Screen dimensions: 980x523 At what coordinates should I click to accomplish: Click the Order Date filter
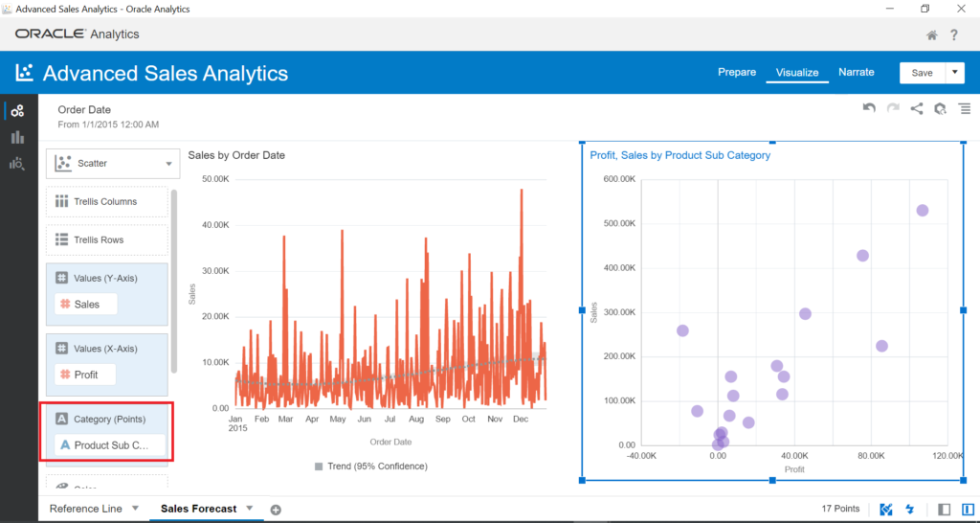pos(108,116)
